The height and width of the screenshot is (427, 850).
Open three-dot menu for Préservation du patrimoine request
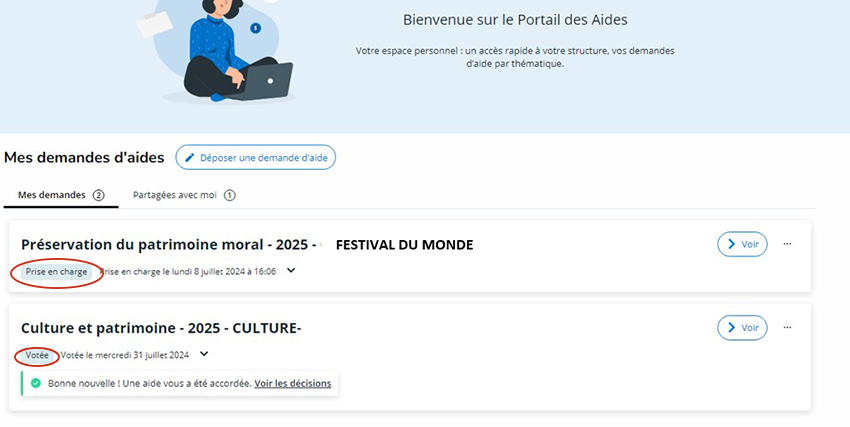pos(787,244)
